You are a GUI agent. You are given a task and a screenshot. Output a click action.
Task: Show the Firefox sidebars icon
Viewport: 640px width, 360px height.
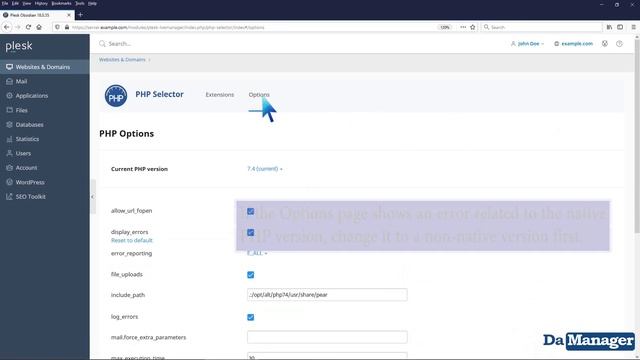coord(620,27)
